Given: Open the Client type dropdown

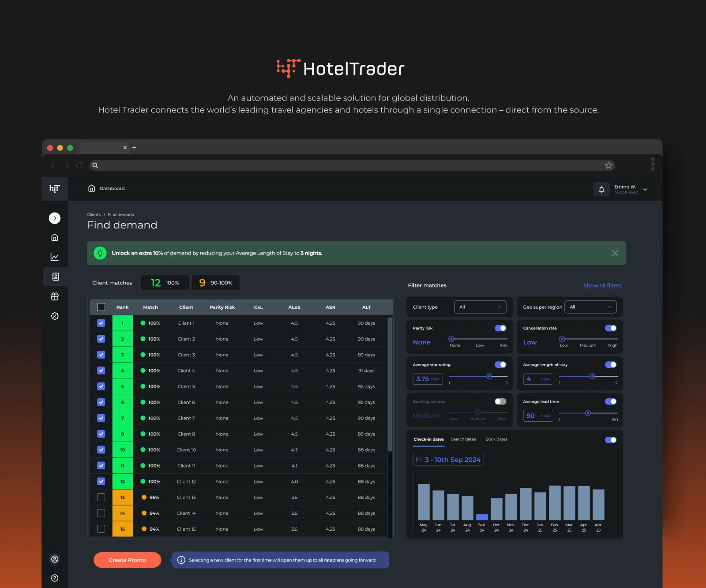Looking at the screenshot, I should click(x=480, y=307).
